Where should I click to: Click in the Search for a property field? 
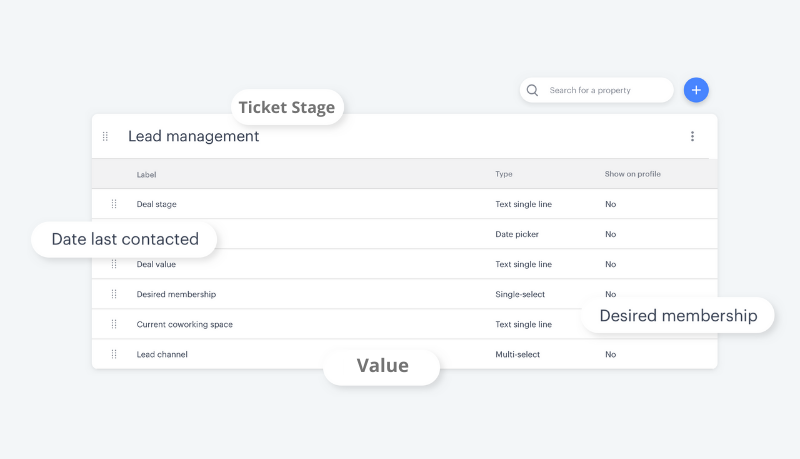coord(604,90)
